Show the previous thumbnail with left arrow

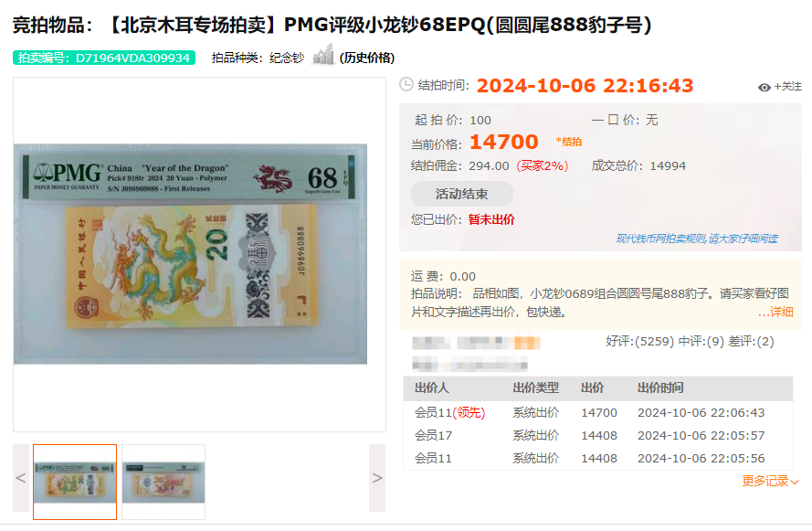point(21,478)
